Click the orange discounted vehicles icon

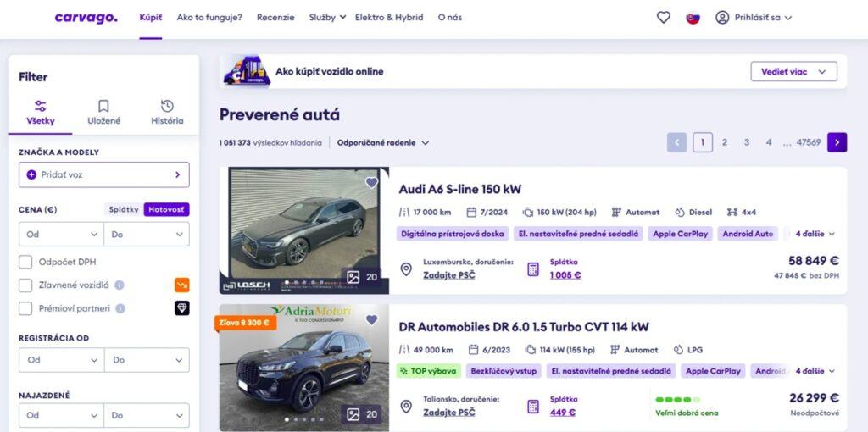point(182,285)
